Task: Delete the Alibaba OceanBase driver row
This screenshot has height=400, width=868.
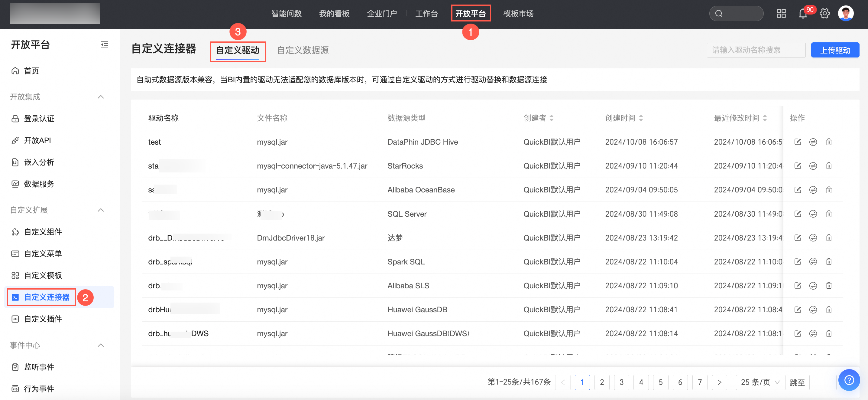Action: tap(829, 189)
